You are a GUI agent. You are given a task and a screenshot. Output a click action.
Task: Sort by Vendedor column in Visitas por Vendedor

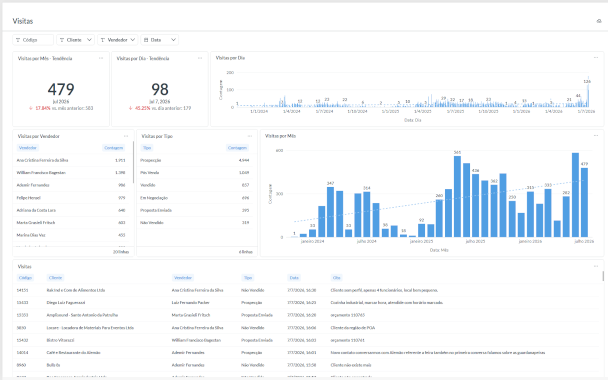[28, 148]
